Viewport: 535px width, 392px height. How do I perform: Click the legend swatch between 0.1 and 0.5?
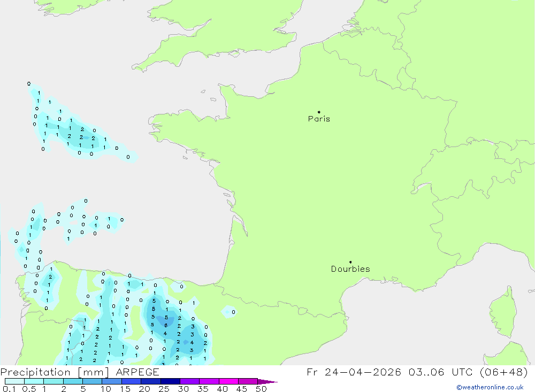point(14,381)
